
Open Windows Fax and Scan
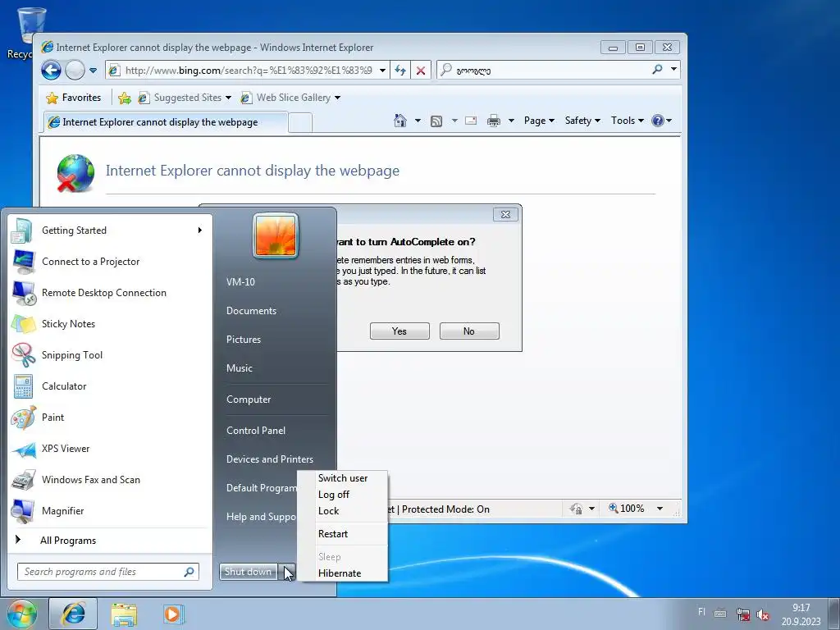tap(109, 479)
